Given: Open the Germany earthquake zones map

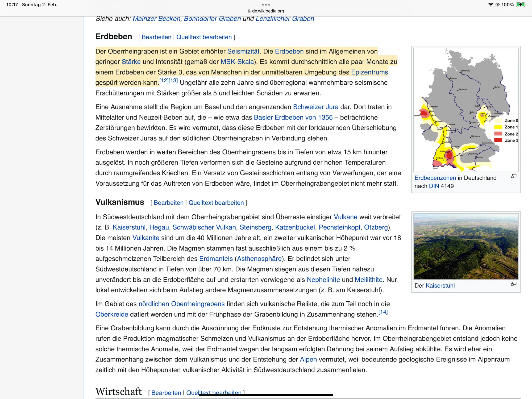Looking at the screenshot, I should [465, 110].
